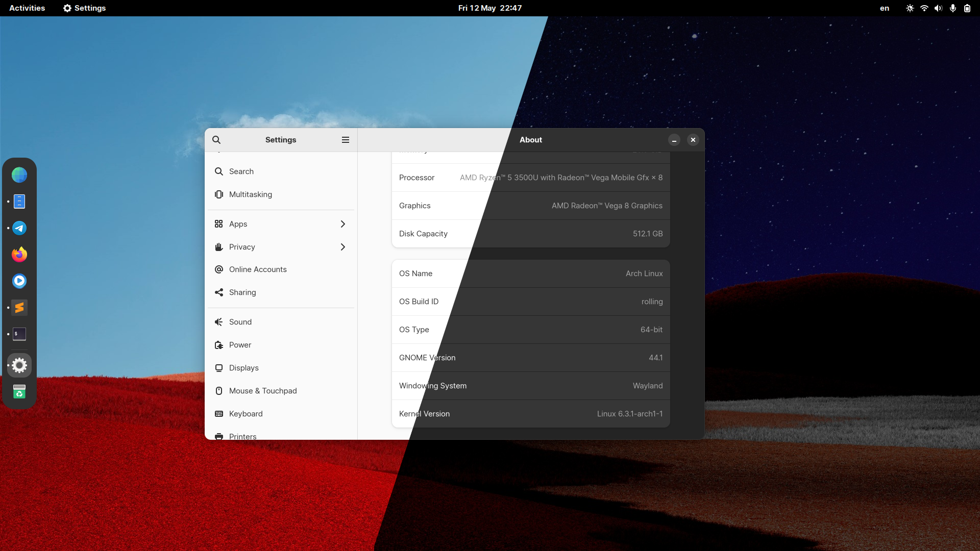Open the clock and calendar menu
This screenshot has width=980, height=551.
click(x=489, y=8)
